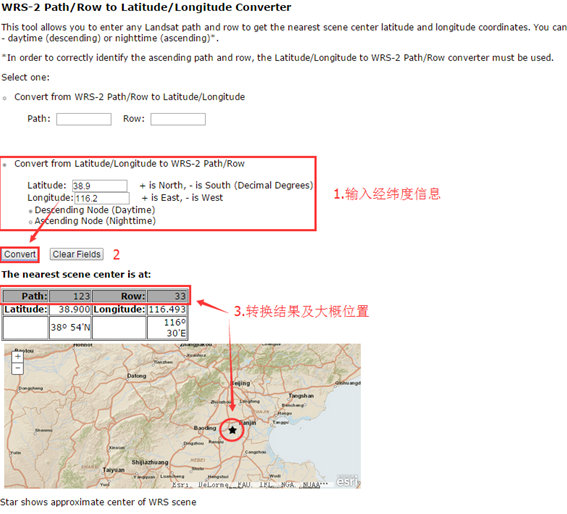Click the Clear Fields button
Screen dimensions: 567x514
point(76,254)
